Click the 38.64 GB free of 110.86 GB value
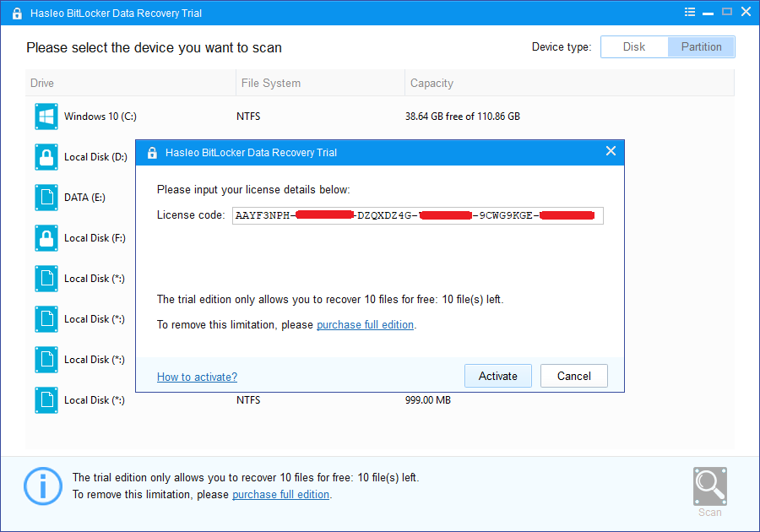This screenshot has width=760, height=532. pyautogui.click(x=463, y=117)
